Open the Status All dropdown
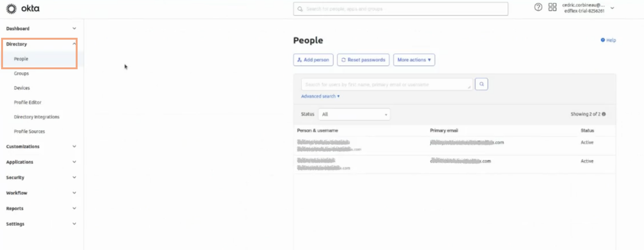This screenshot has width=644, height=250. point(354,114)
